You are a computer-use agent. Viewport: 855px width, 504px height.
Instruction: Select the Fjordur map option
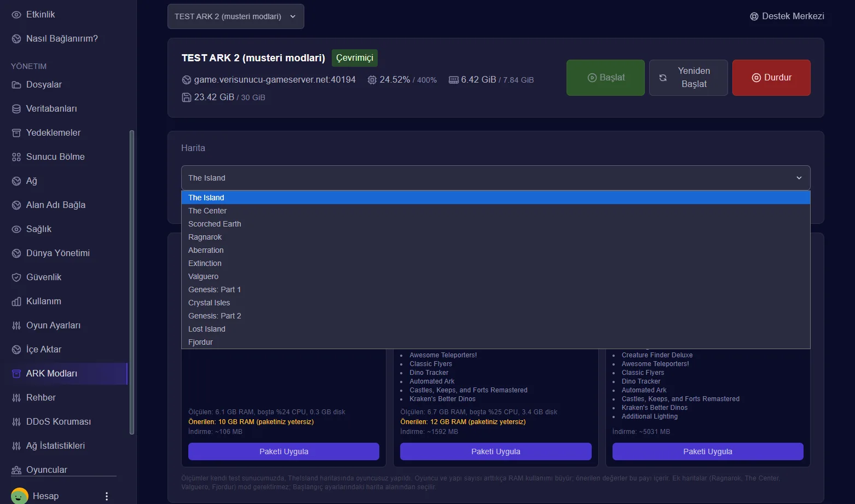coord(496,342)
